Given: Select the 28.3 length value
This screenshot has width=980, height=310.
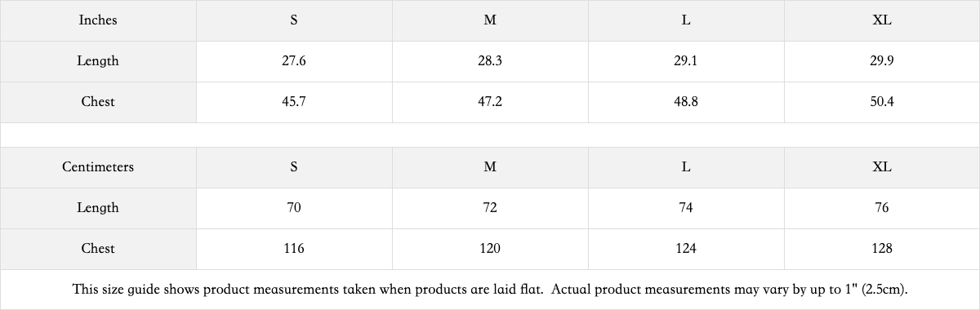Looking at the screenshot, I should [490, 61].
